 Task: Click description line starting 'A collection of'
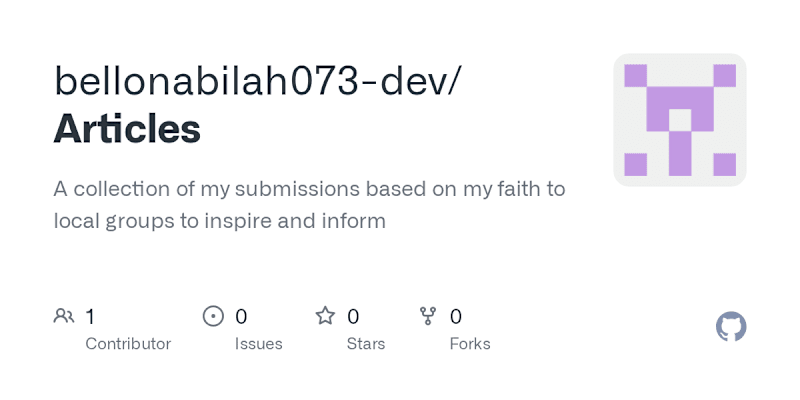[x=310, y=189]
